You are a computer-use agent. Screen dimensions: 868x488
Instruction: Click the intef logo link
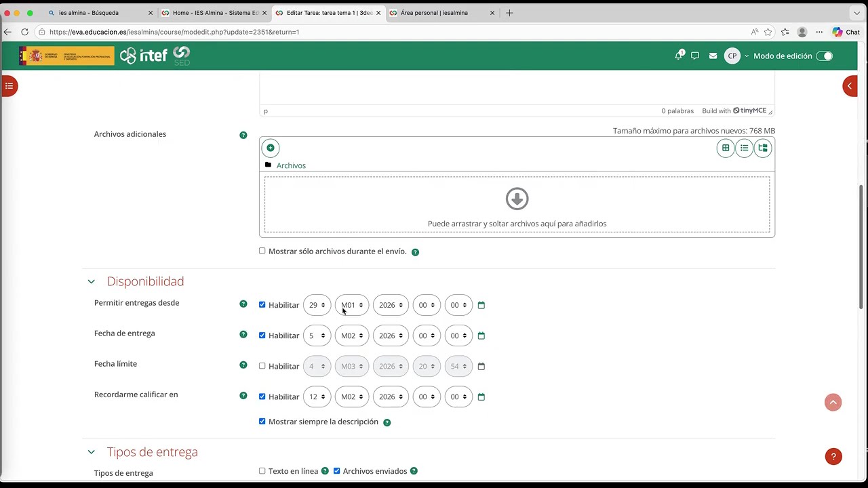pyautogui.click(x=144, y=56)
